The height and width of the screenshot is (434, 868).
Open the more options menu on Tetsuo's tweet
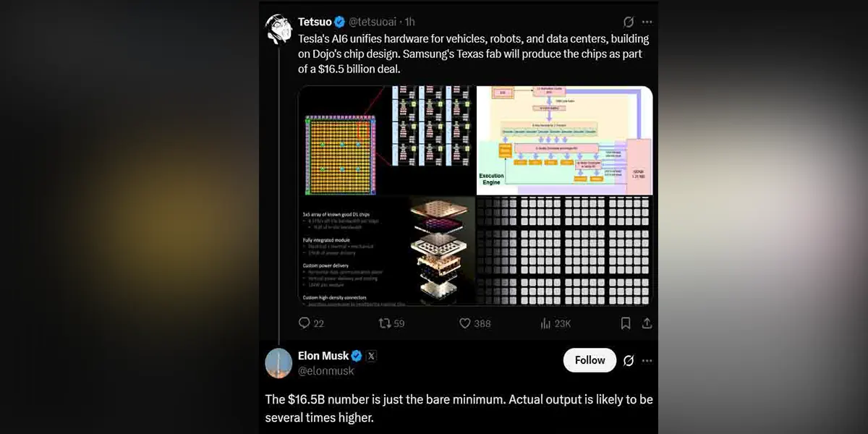[x=647, y=22]
